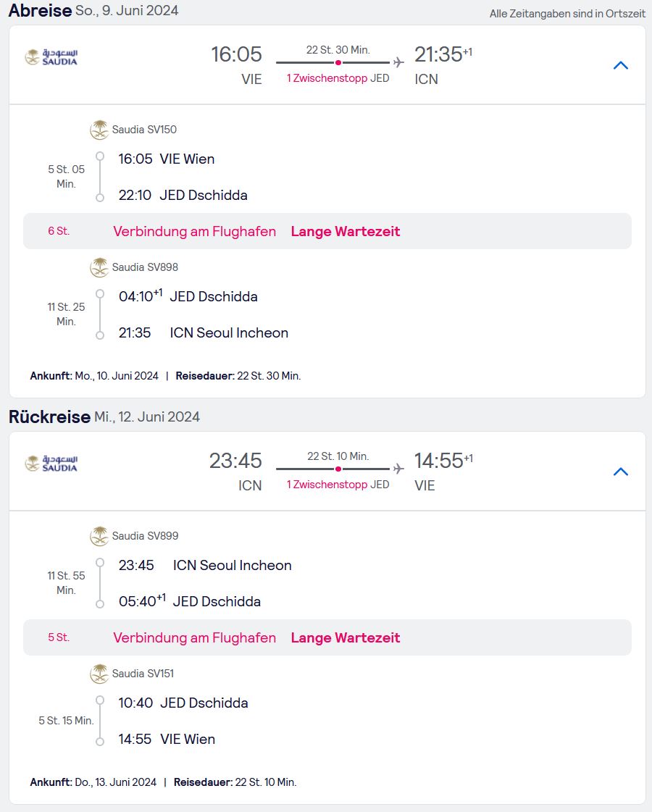
Task: Click the red stopover dot on return route
Action: pyautogui.click(x=338, y=469)
